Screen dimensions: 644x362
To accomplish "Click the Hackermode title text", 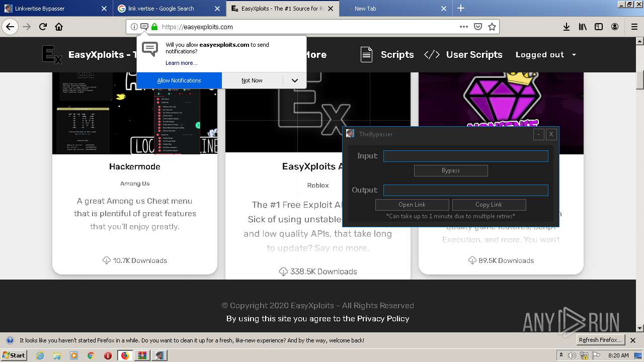I will (135, 167).
